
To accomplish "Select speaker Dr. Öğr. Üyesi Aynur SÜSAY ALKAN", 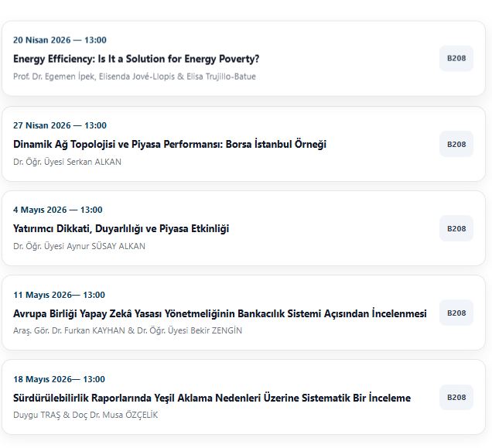I will pyautogui.click(x=79, y=246).
